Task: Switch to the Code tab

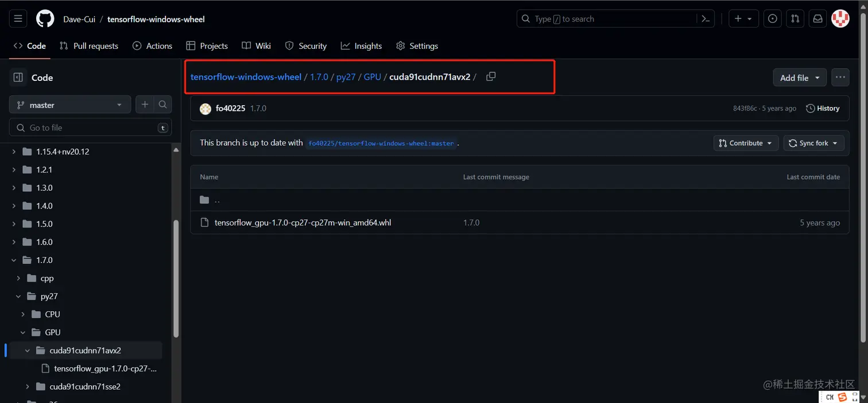Action: 30,46
